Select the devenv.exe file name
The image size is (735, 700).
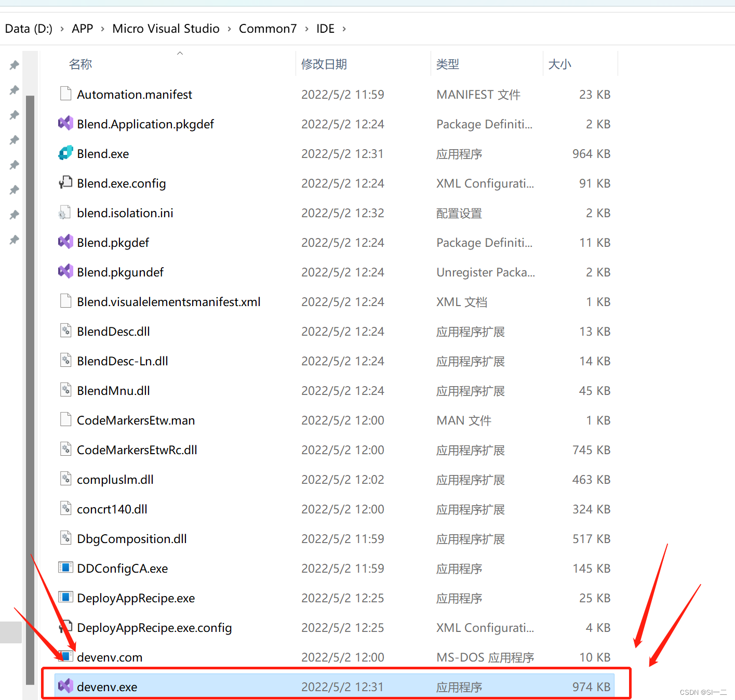click(x=107, y=687)
